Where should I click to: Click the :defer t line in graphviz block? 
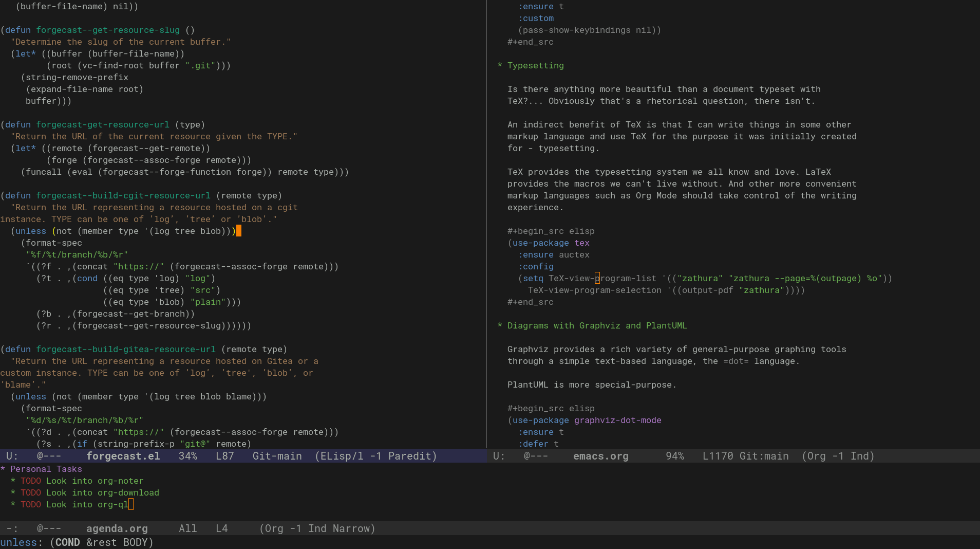pyautogui.click(x=538, y=444)
